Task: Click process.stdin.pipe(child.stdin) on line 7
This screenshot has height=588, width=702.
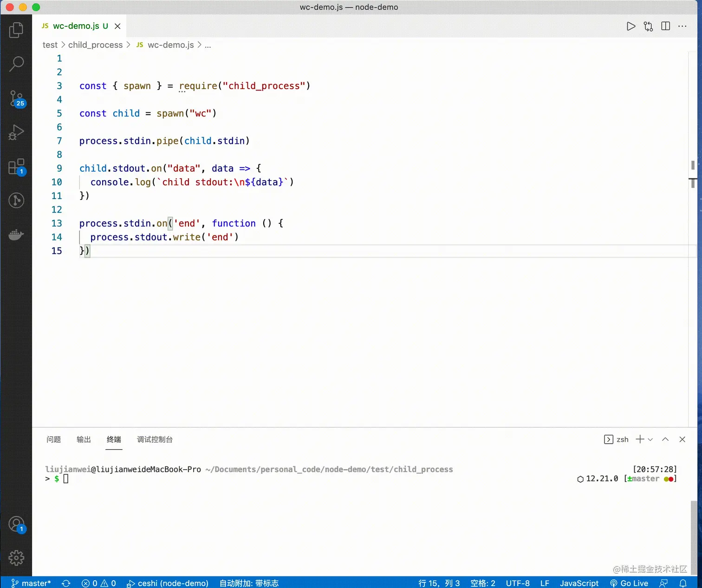Action: (x=164, y=141)
